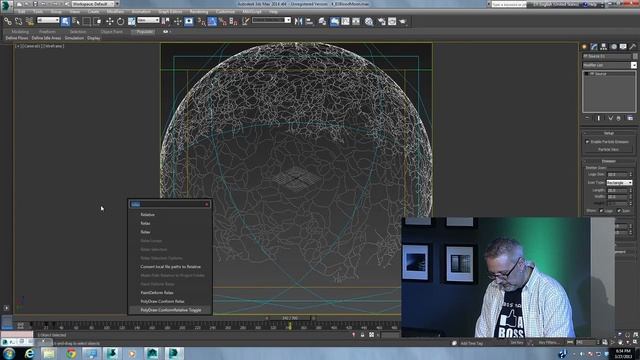The height and width of the screenshot is (360, 640).
Task: Switch to the Populate ribbon tab
Action: (144, 31)
